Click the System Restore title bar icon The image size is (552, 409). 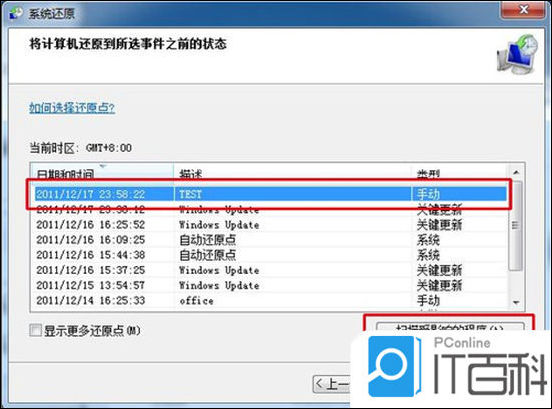pyautogui.click(x=16, y=13)
